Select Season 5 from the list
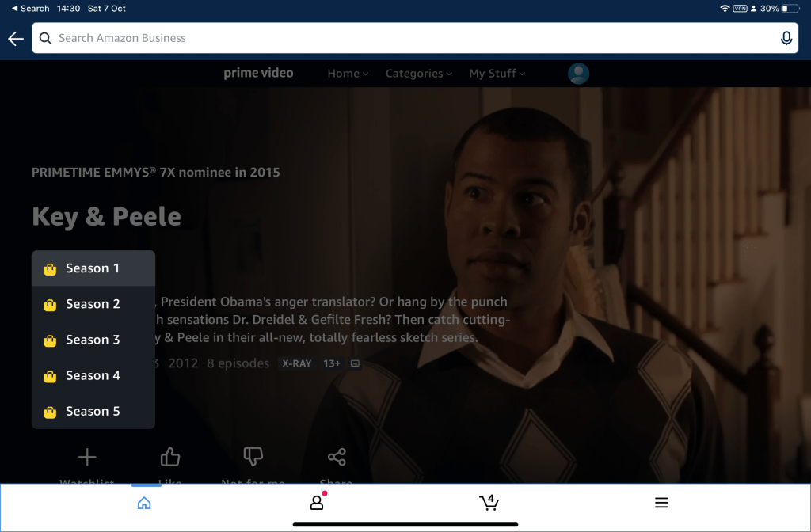 93,411
